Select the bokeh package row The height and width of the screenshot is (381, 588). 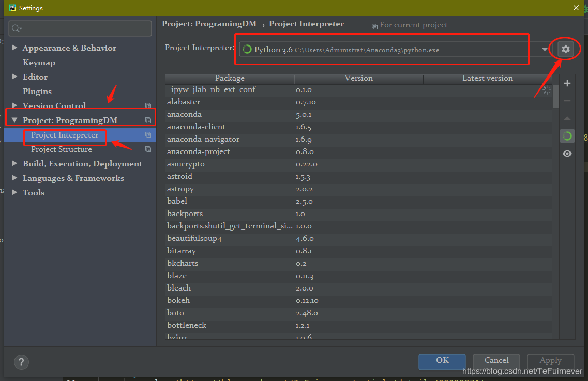tap(358, 300)
